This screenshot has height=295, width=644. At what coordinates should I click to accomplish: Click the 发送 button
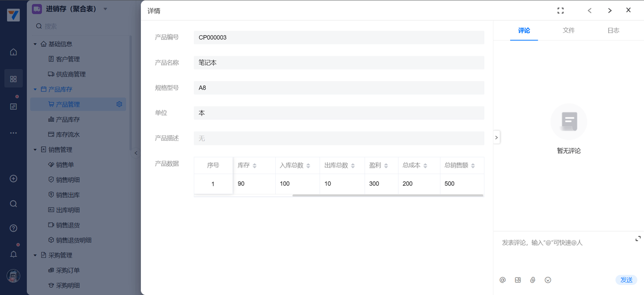point(626,280)
